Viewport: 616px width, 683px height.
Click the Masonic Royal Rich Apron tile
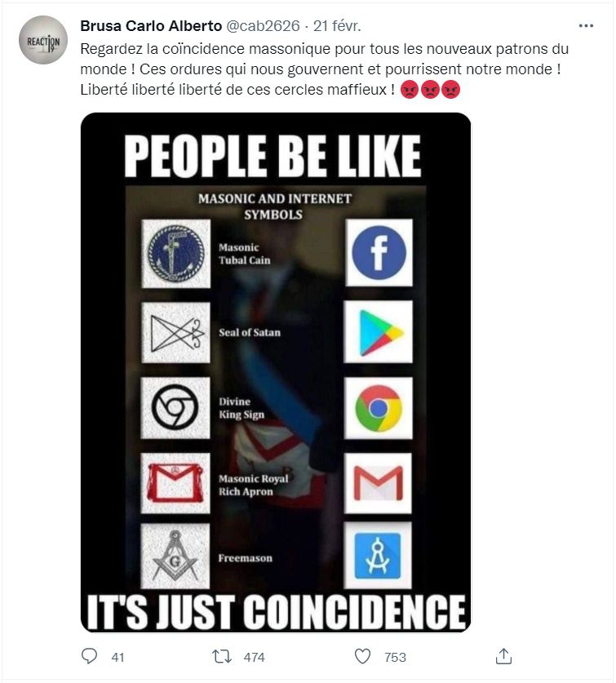pos(175,483)
